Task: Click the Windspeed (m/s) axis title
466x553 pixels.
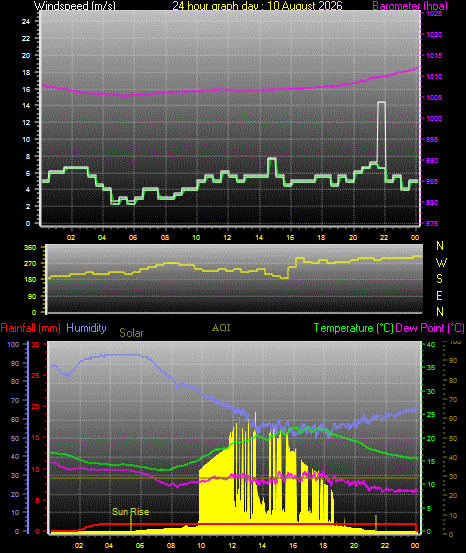Action: point(74,6)
